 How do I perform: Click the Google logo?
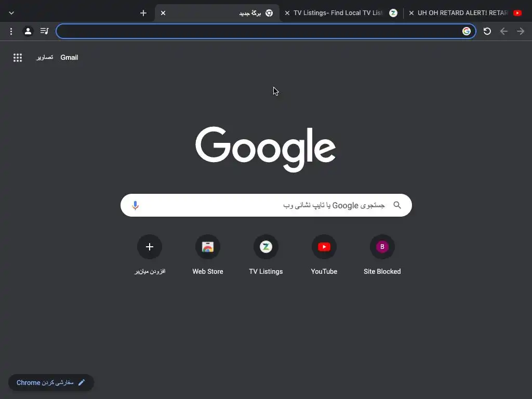pyautogui.click(x=265, y=149)
